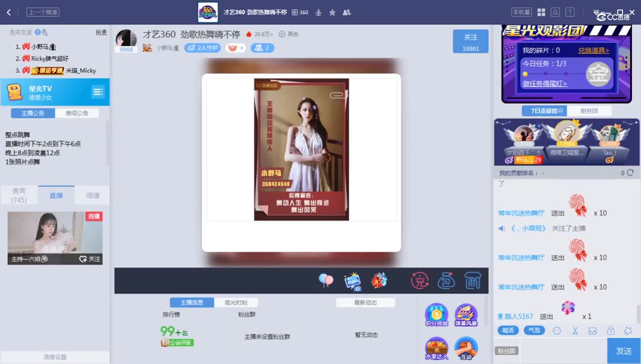The width and height of the screenshot is (641, 364).
Task: Click the 兑换道具 exchange link
Action: tap(593, 51)
